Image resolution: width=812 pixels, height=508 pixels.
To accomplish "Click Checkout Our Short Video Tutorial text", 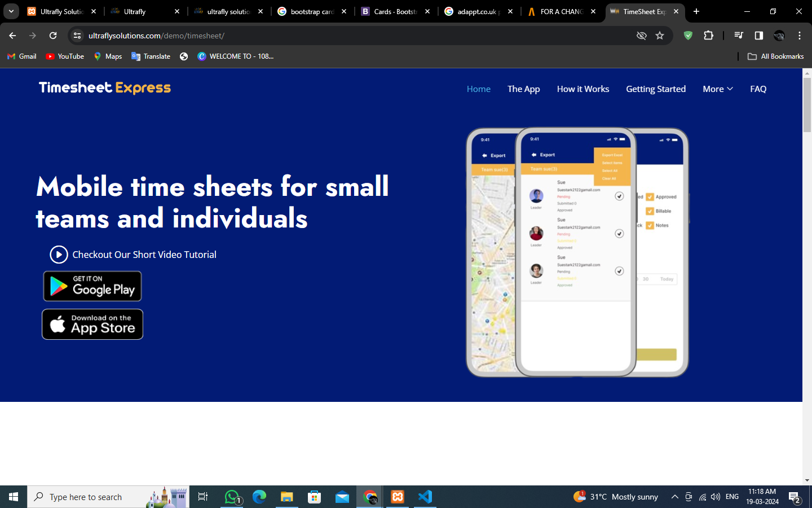I will pos(144,255).
